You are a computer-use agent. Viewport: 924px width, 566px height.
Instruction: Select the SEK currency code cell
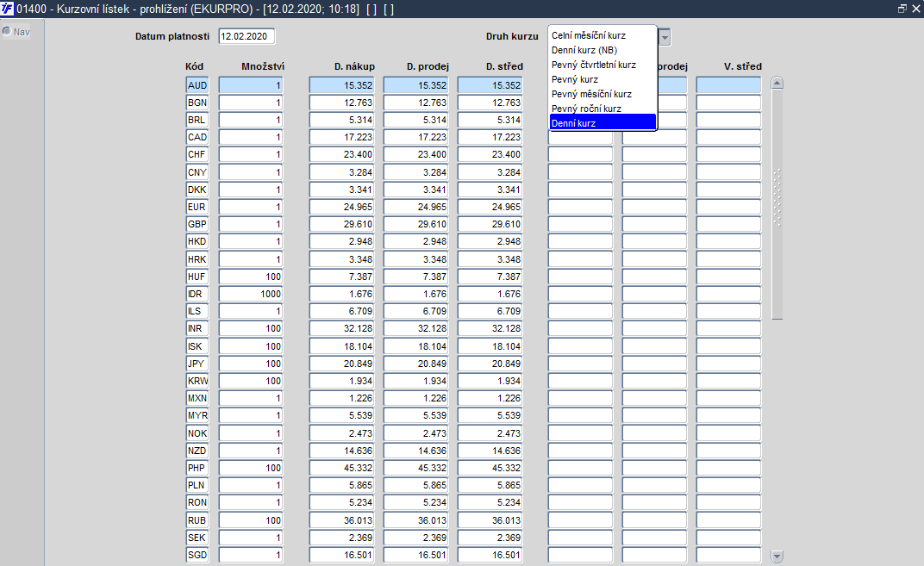[x=197, y=538]
